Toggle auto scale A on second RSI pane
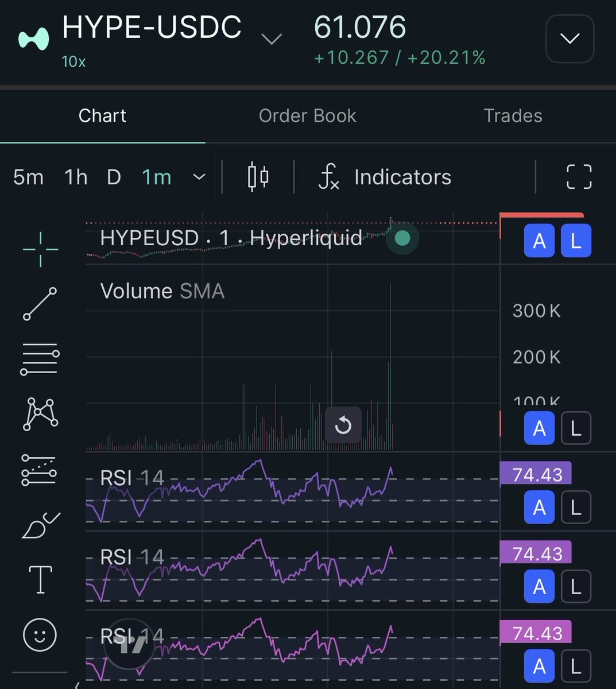 click(539, 587)
